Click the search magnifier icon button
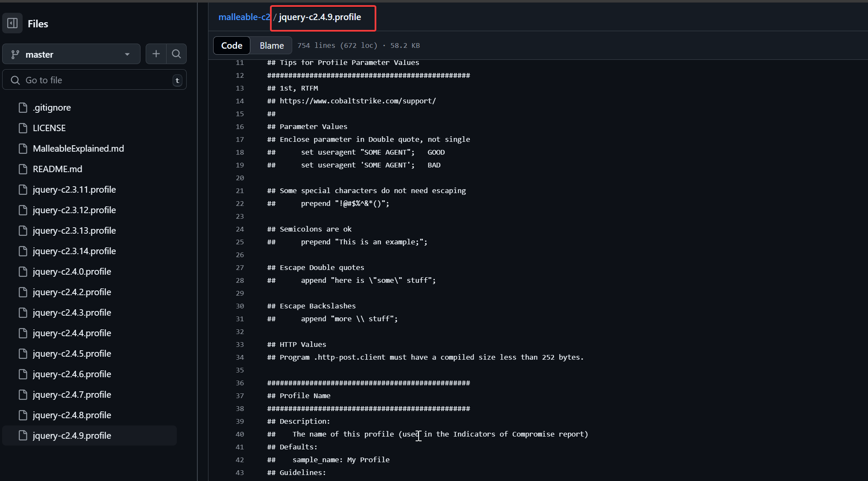Viewport: 868px width, 481px height. tap(176, 54)
